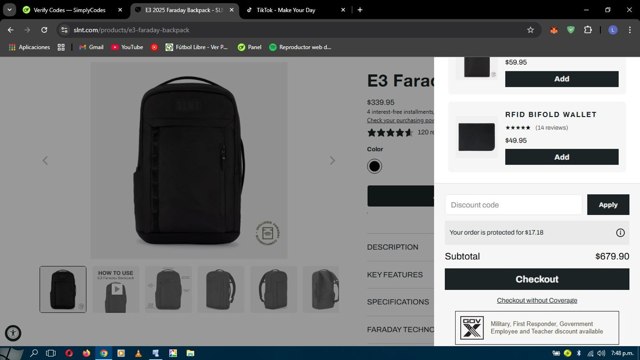Add the $59.95 item to cart
640x360 pixels.
coord(562,79)
